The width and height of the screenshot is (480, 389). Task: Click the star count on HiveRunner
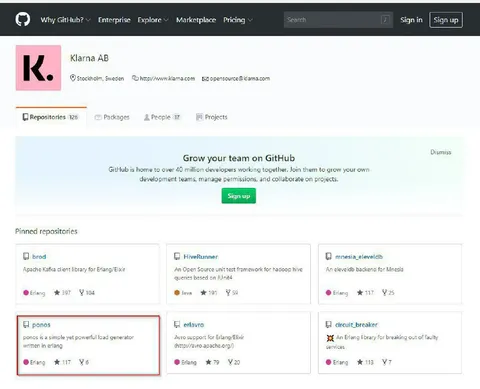pos(209,293)
